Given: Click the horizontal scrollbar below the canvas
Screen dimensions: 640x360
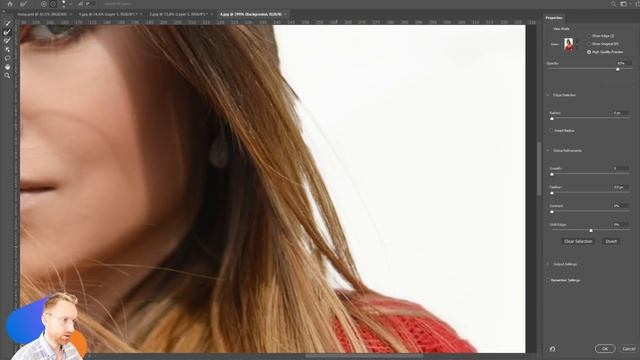Looking at the screenshot, I should [x=364, y=356].
